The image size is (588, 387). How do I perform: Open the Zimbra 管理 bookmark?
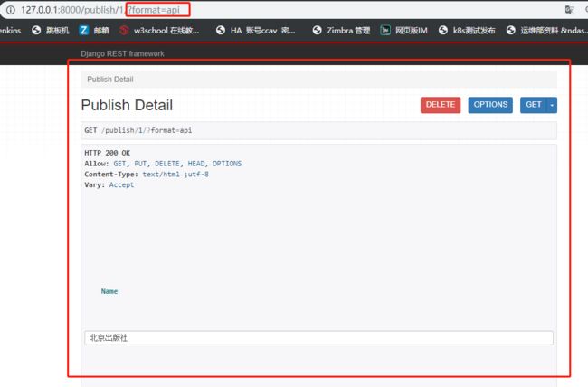[x=341, y=31]
